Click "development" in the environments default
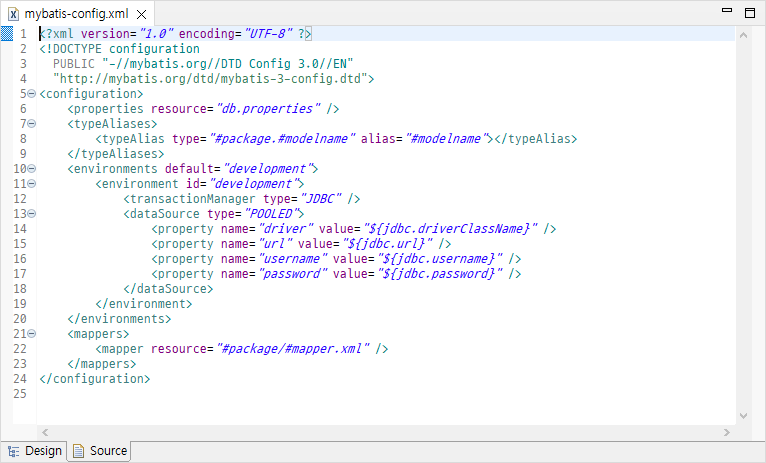 (x=267, y=168)
